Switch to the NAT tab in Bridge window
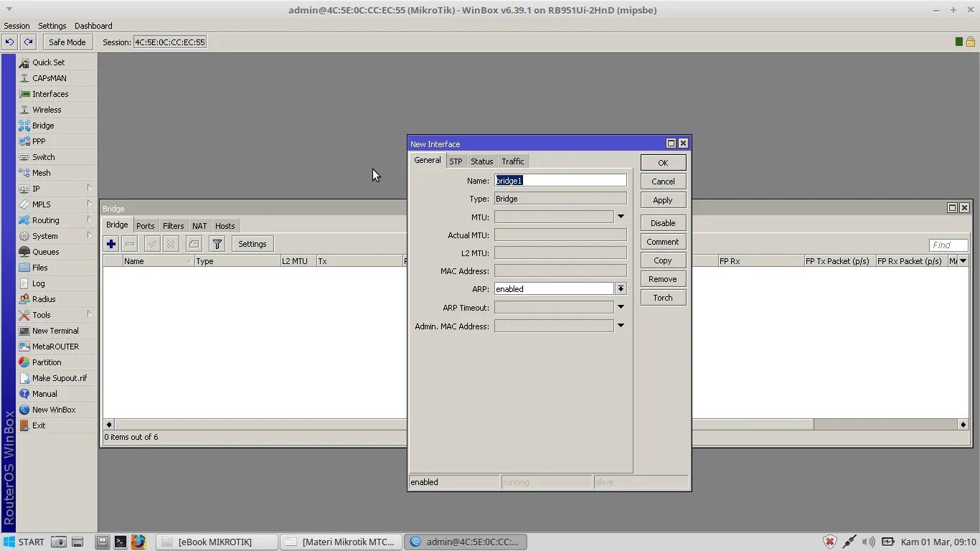980x551 pixels. pyautogui.click(x=199, y=226)
